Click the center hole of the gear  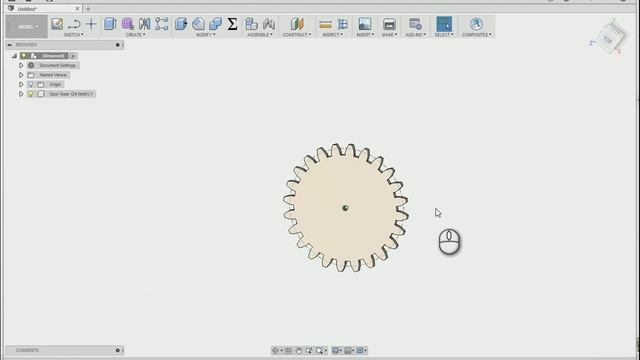coord(345,208)
